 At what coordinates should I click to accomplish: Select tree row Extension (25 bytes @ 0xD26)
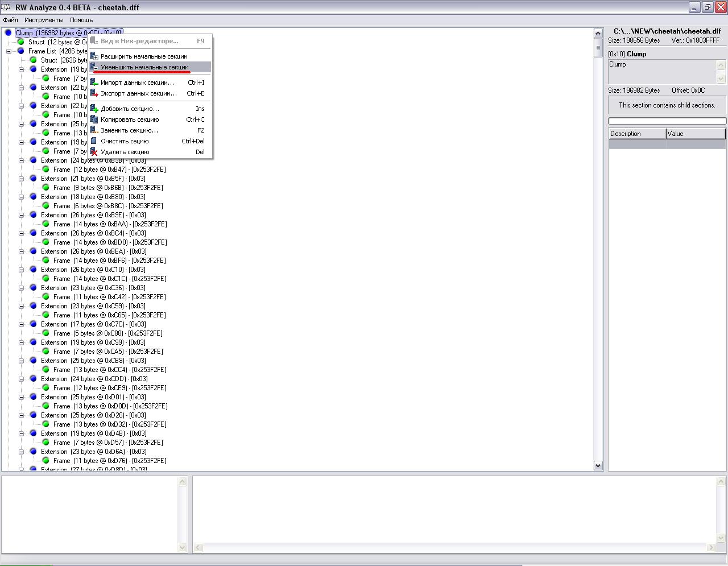(x=94, y=415)
